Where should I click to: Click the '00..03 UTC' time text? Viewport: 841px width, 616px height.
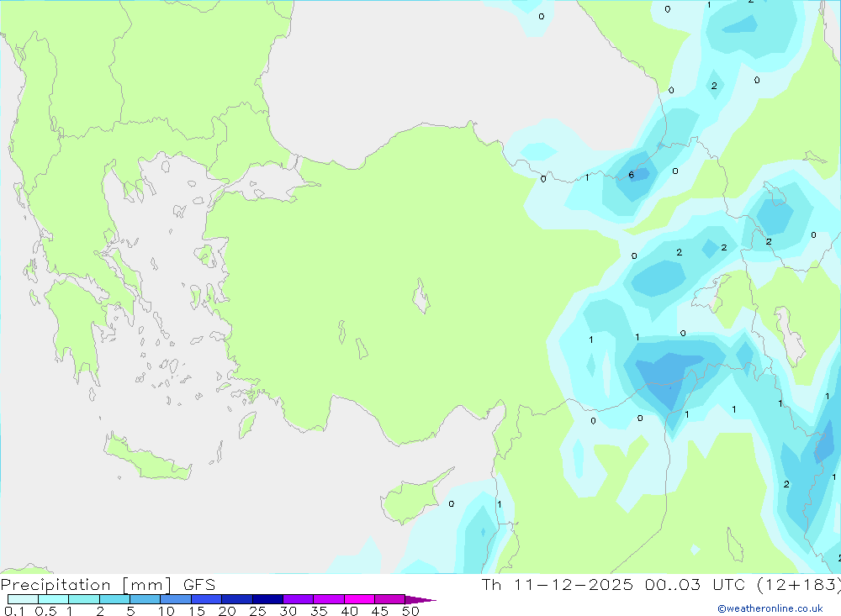coord(696,585)
